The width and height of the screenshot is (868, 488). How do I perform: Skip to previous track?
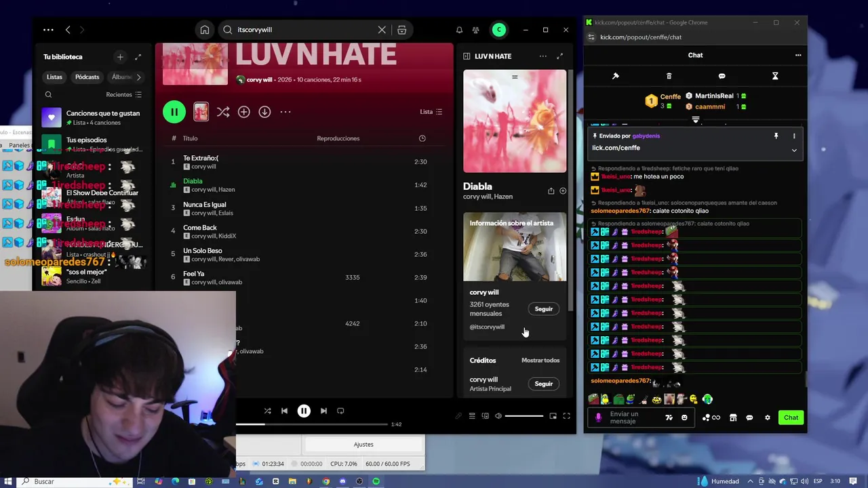(x=284, y=411)
